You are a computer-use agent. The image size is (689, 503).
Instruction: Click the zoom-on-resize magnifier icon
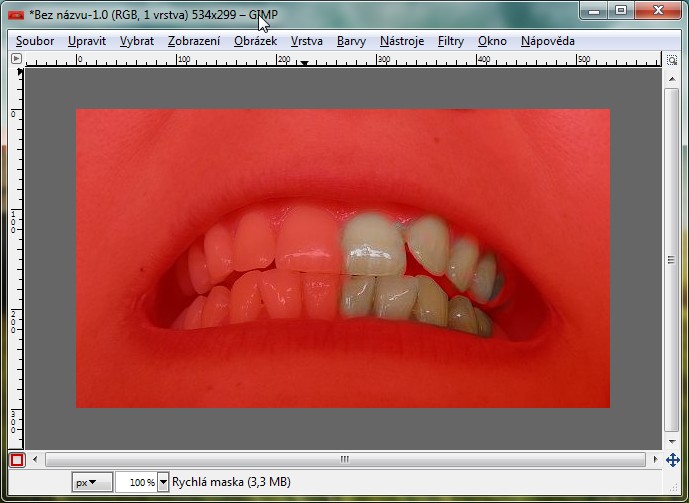pos(672,59)
